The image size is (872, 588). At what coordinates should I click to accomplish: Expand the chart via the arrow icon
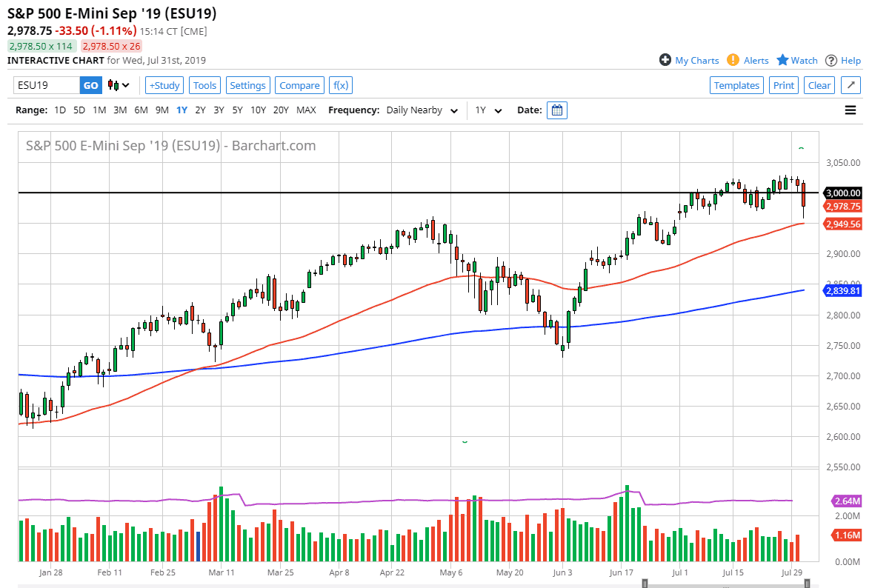(851, 85)
